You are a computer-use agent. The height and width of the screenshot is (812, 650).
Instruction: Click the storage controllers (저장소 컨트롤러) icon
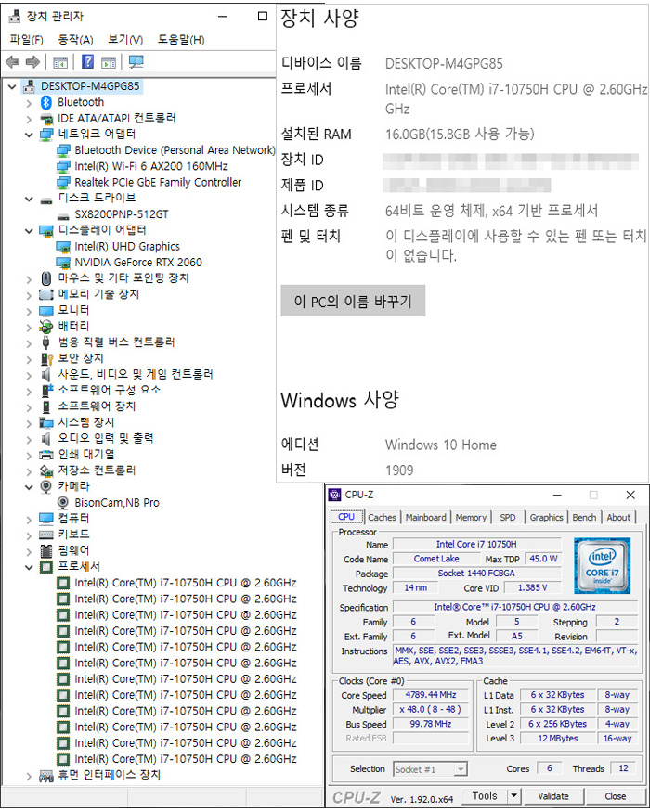46,470
